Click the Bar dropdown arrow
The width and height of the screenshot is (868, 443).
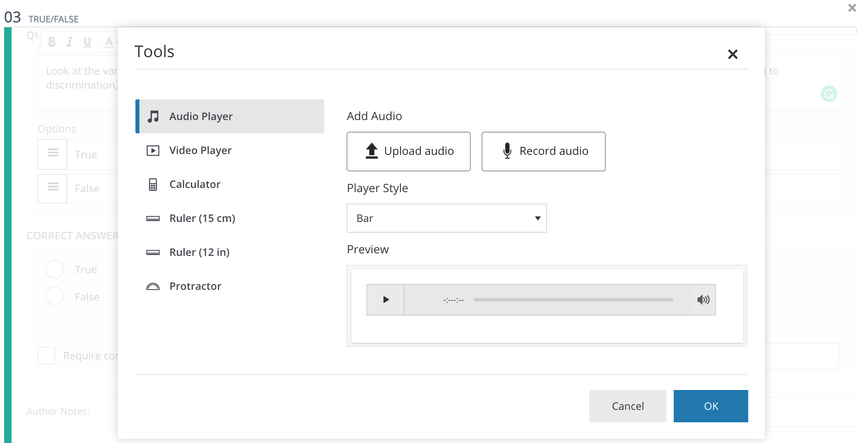(538, 218)
